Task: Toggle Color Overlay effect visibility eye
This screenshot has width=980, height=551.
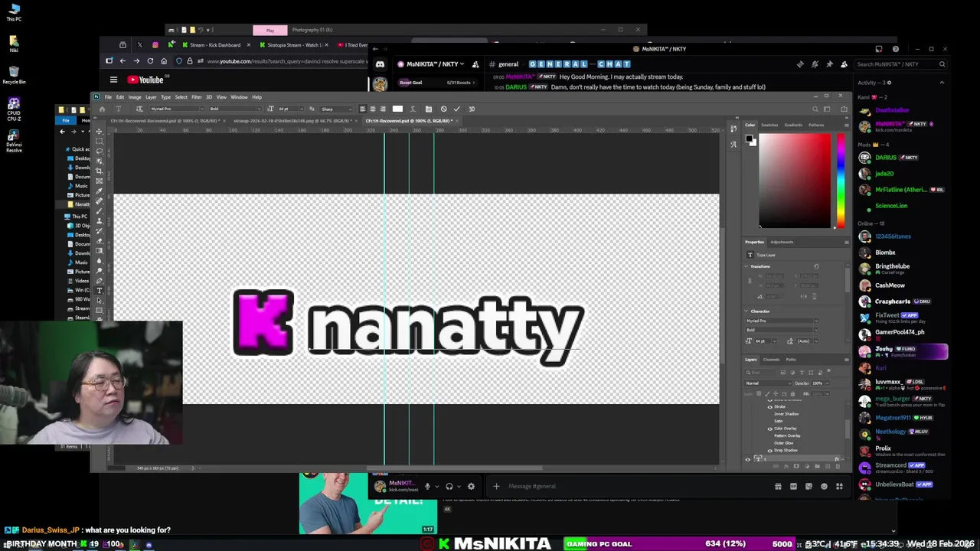Action: (x=770, y=429)
